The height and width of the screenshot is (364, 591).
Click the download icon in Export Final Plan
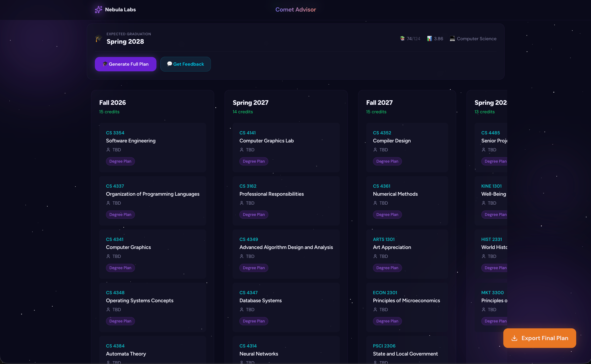(514, 338)
